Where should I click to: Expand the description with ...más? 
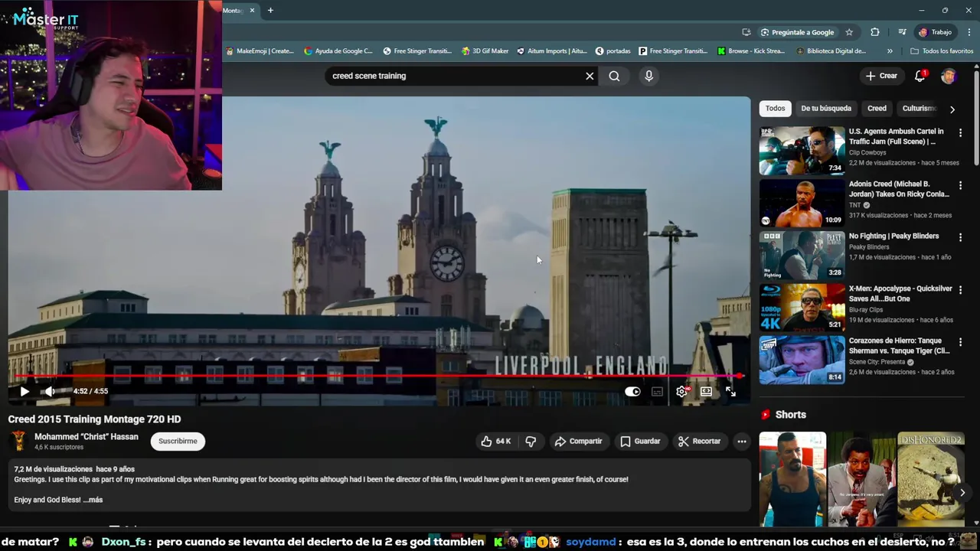click(93, 500)
